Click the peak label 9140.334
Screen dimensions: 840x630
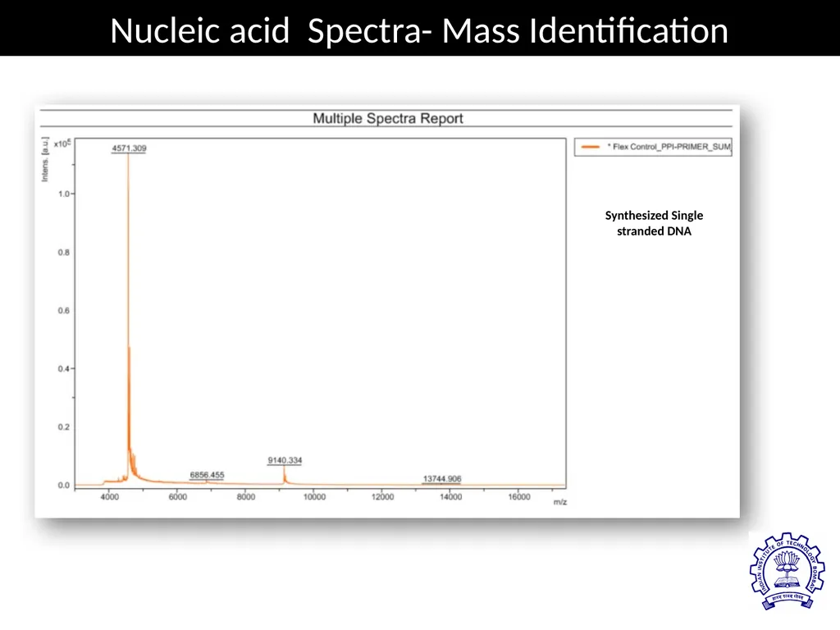(x=285, y=460)
